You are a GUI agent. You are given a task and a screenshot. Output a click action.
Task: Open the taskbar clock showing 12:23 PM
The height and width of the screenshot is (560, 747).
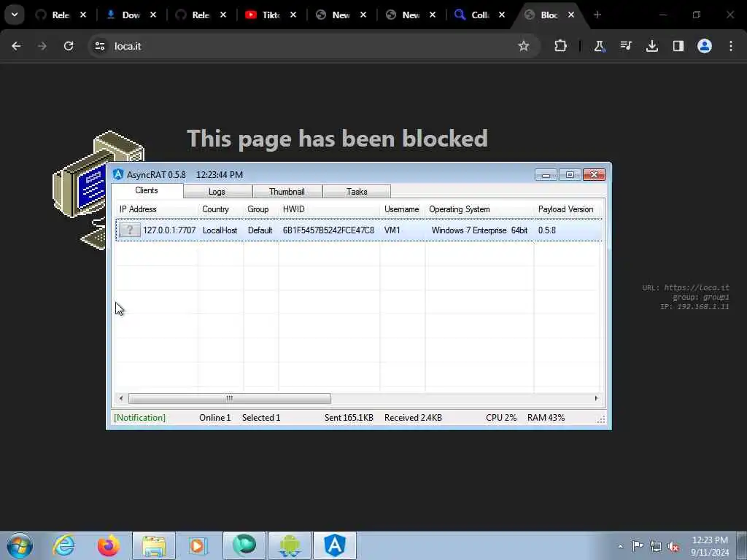pyautogui.click(x=710, y=546)
